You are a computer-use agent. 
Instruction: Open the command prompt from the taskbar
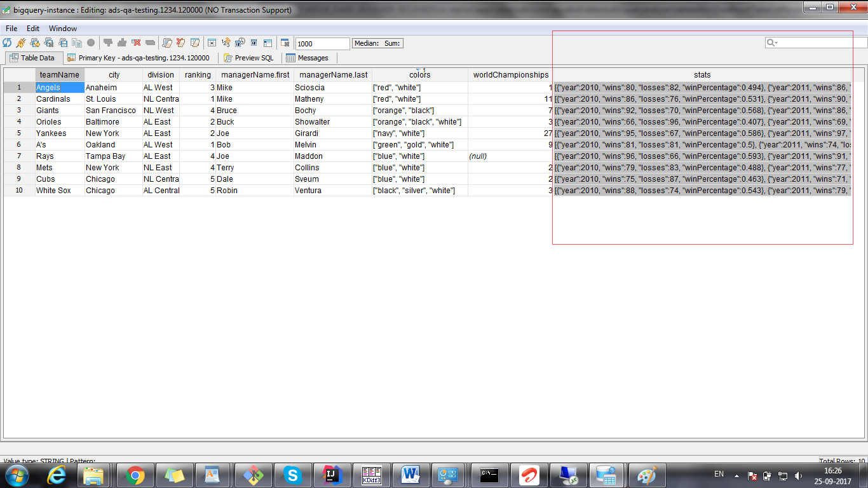click(x=489, y=475)
